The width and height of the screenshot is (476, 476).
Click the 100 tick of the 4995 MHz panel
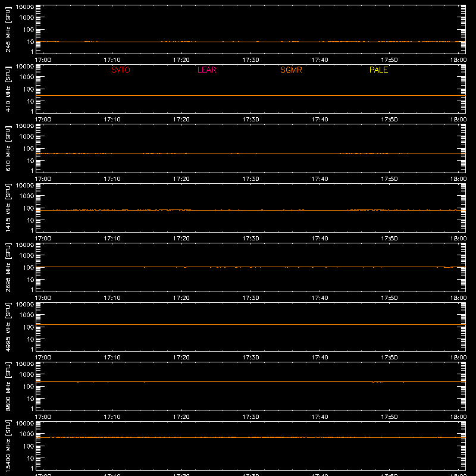(29, 327)
